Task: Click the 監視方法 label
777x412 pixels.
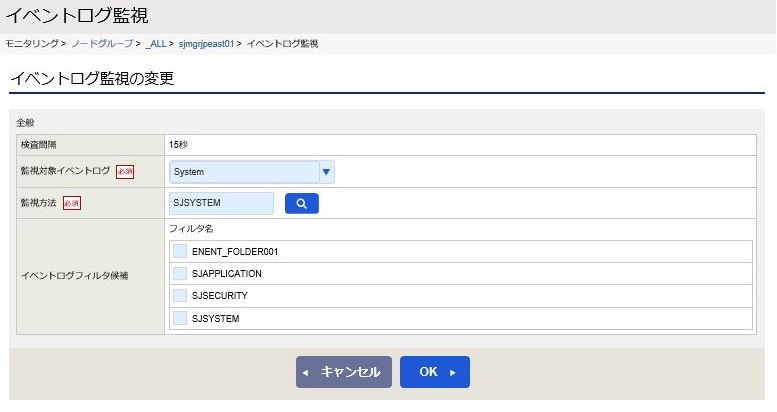Action: 39,202
